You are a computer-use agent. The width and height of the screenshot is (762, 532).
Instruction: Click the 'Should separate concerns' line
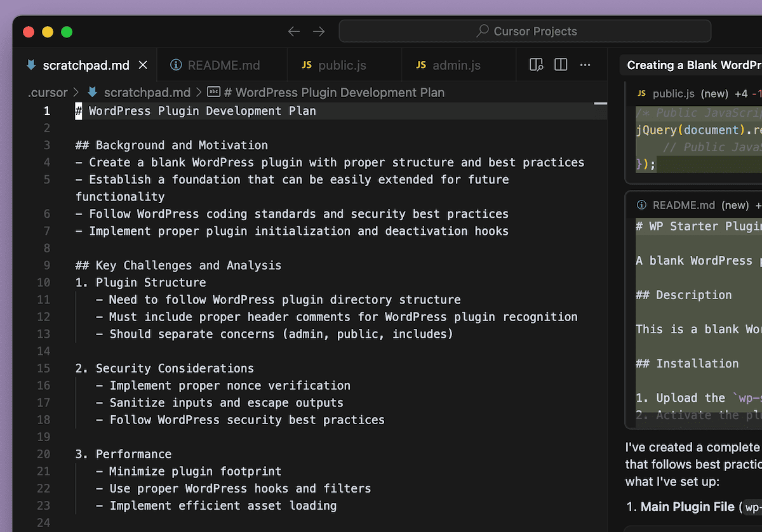pyautogui.click(x=274, y=334)
